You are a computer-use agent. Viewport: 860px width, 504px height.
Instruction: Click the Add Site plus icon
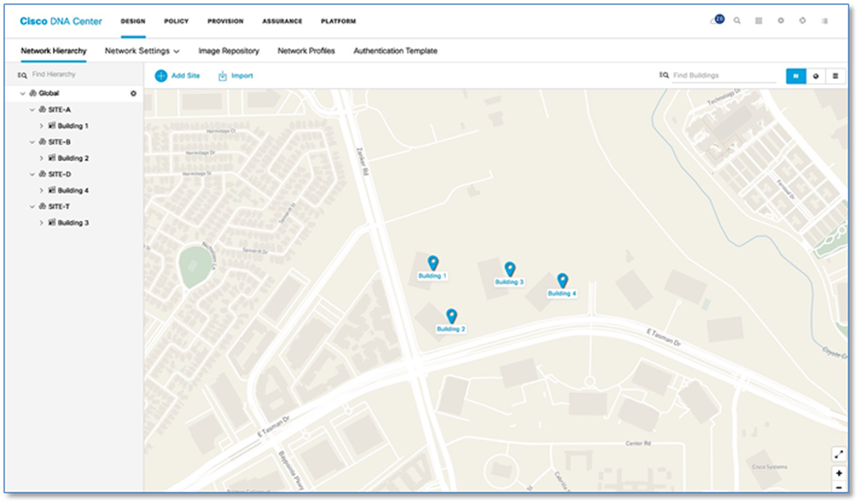(x=161, y=76)
